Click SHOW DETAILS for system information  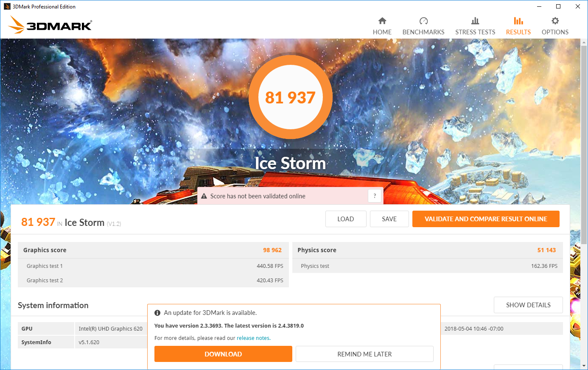[x=528, y=305]
